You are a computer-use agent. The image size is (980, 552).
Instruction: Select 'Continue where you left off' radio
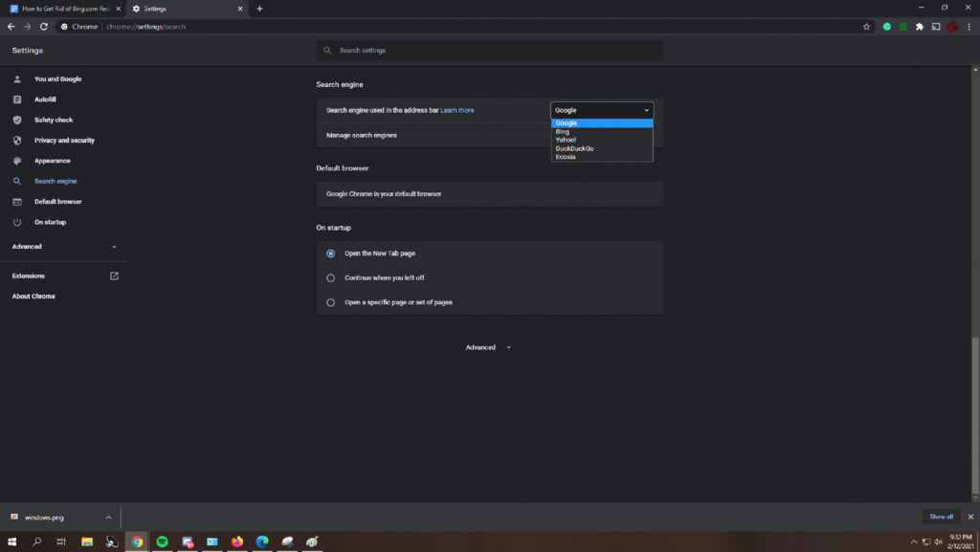pos(330,277)
